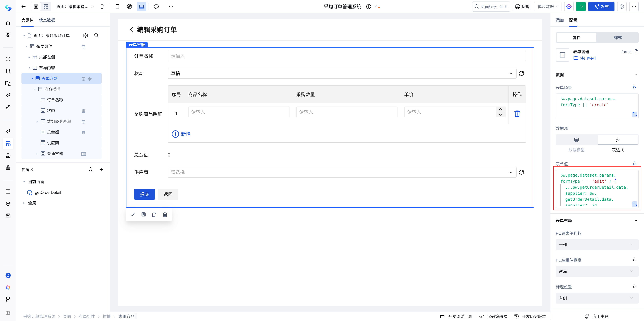Switch to 添加 tab

(x=559, y=20)
